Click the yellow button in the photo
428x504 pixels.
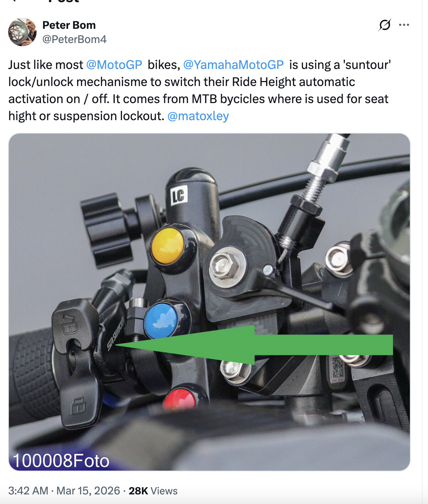click(167, 246)
